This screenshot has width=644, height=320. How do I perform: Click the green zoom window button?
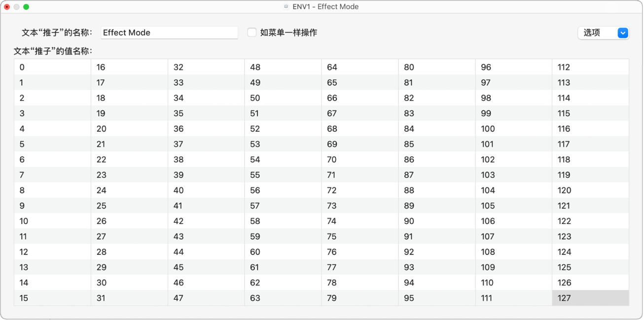pos(26,7)
